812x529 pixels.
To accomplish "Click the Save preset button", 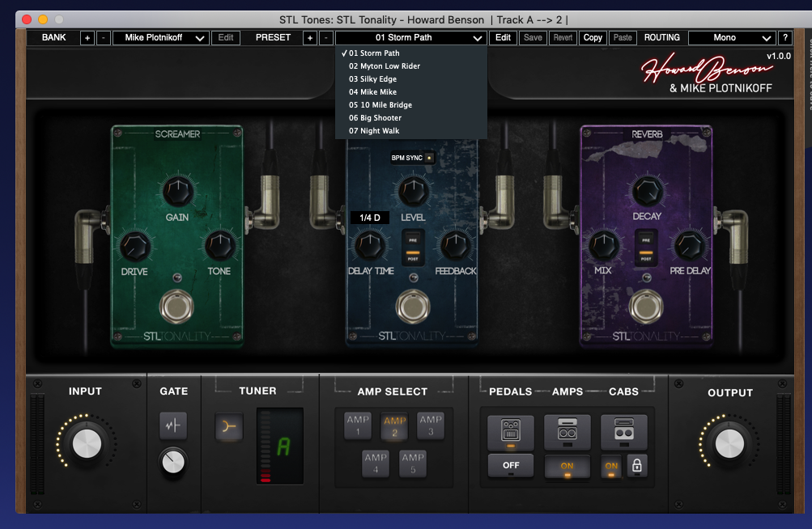I will [x=533, y=38].
